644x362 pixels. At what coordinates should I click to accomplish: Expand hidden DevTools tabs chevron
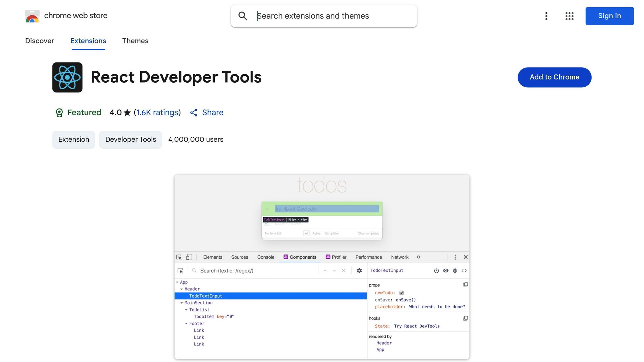coord(418,257)
